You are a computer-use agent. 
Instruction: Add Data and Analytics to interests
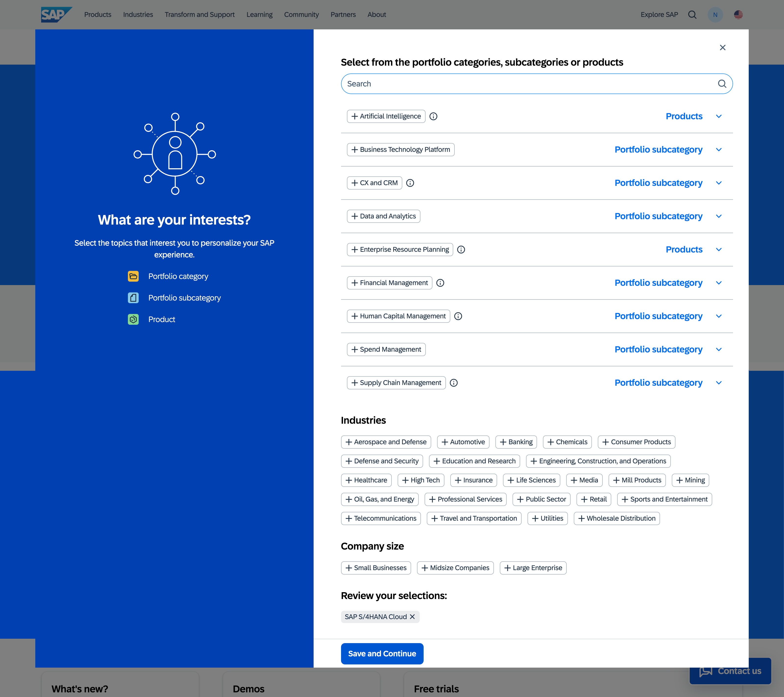(383, 216)
